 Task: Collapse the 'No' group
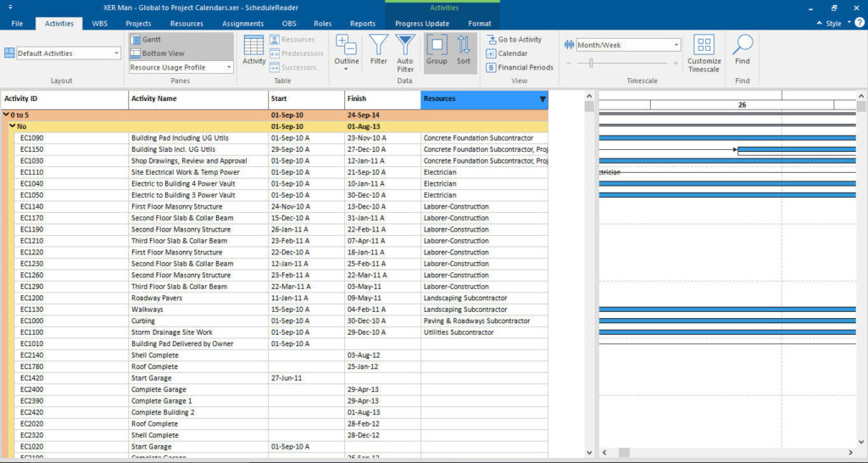12,126
